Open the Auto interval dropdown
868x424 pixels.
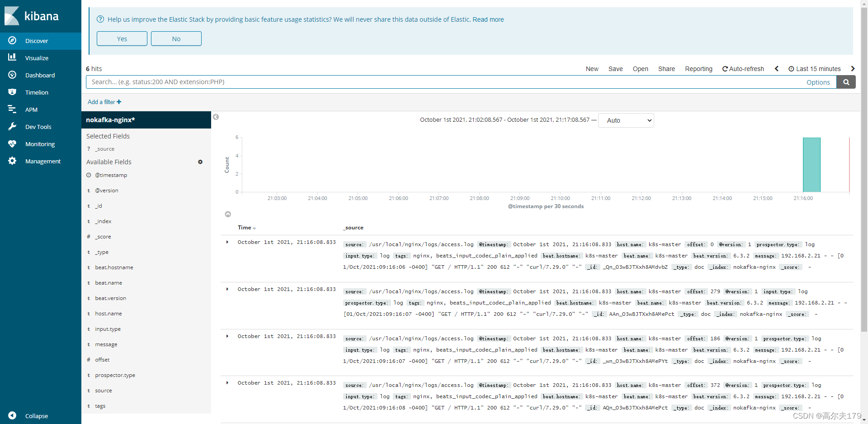tap(625, 120)
